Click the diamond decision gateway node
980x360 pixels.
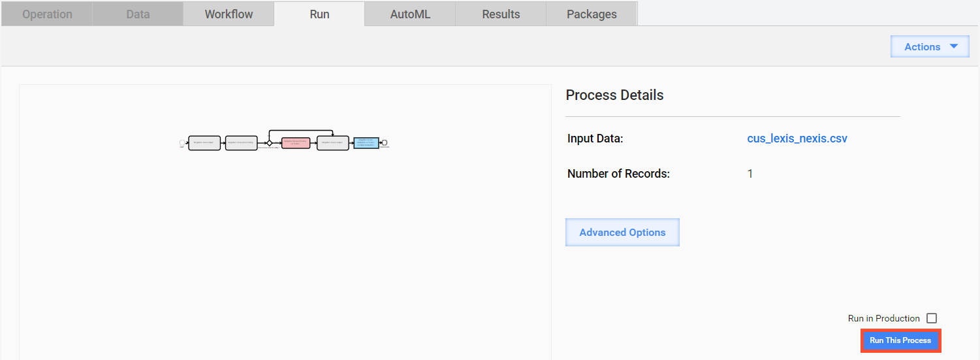click(x=269, y=143)
